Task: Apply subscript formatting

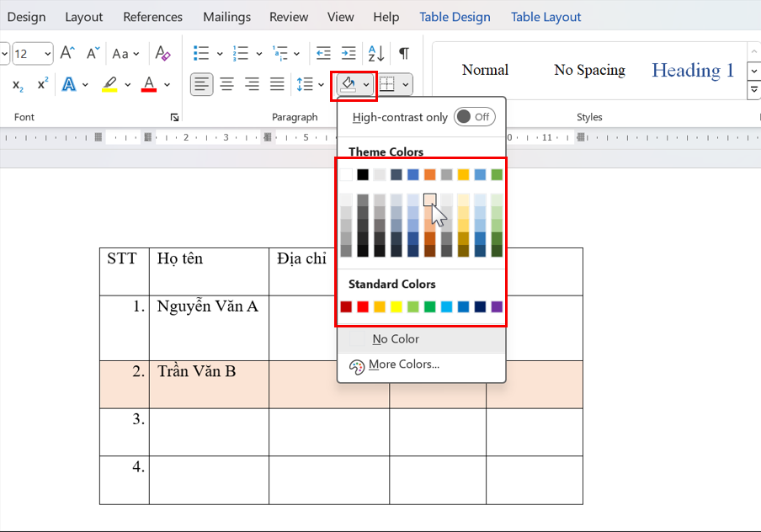Action: [x=18, y=85]
